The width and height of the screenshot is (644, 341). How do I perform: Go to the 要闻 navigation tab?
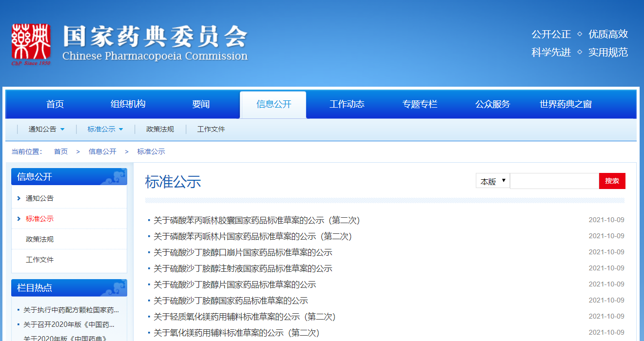pos(201,104)
